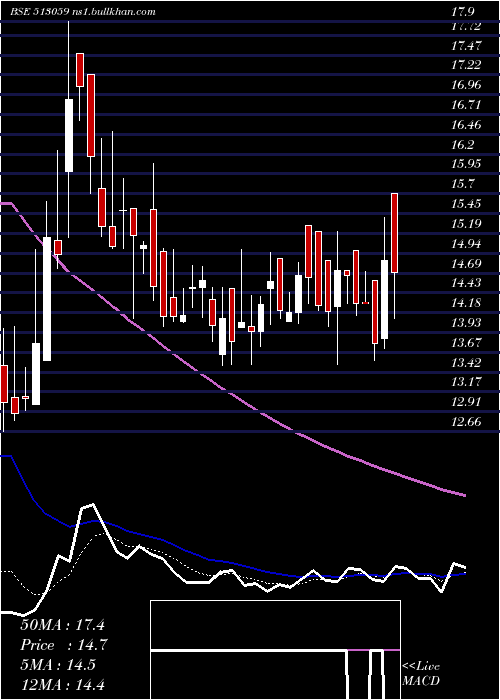
Task: Click the 50MA : 17.4 readout
Action: coord(62,625)
